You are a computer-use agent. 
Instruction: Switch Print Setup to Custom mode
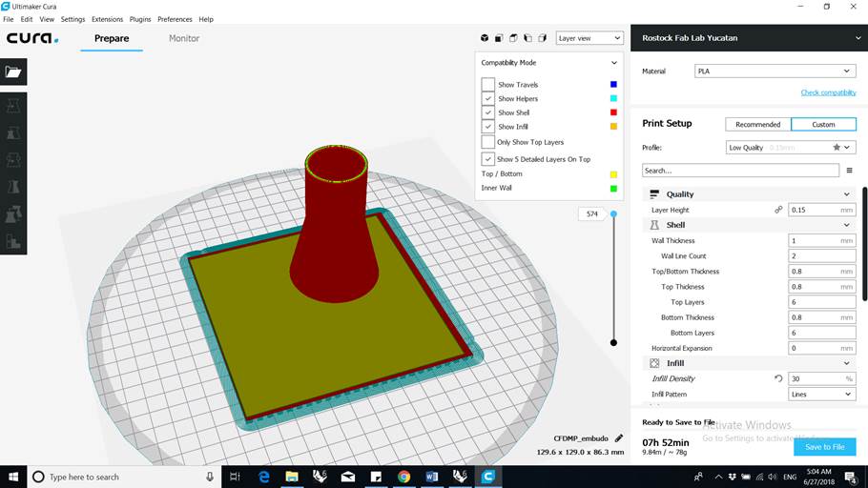[x=823, y=125]
